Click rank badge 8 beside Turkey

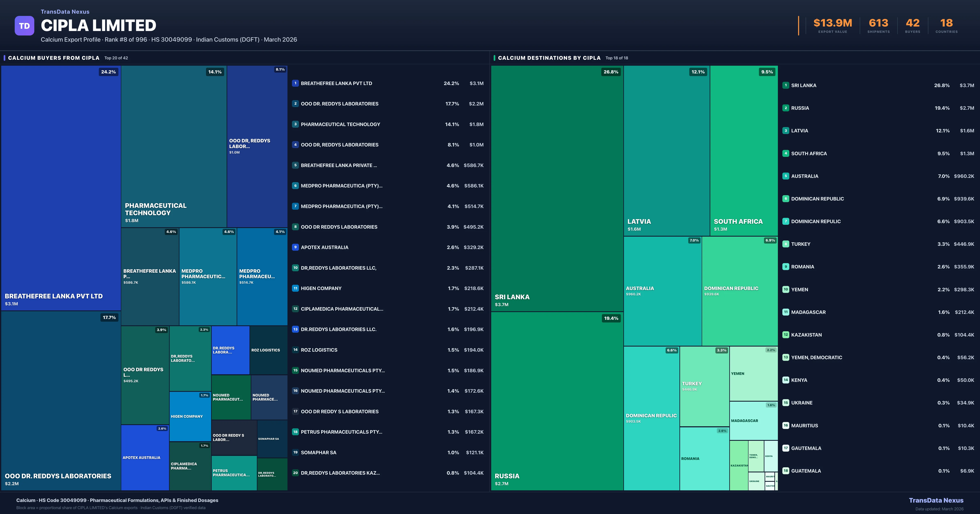786,244
